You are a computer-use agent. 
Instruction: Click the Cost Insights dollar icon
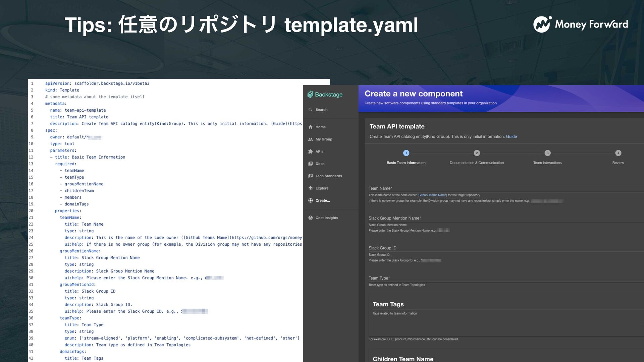click(310, 218)
